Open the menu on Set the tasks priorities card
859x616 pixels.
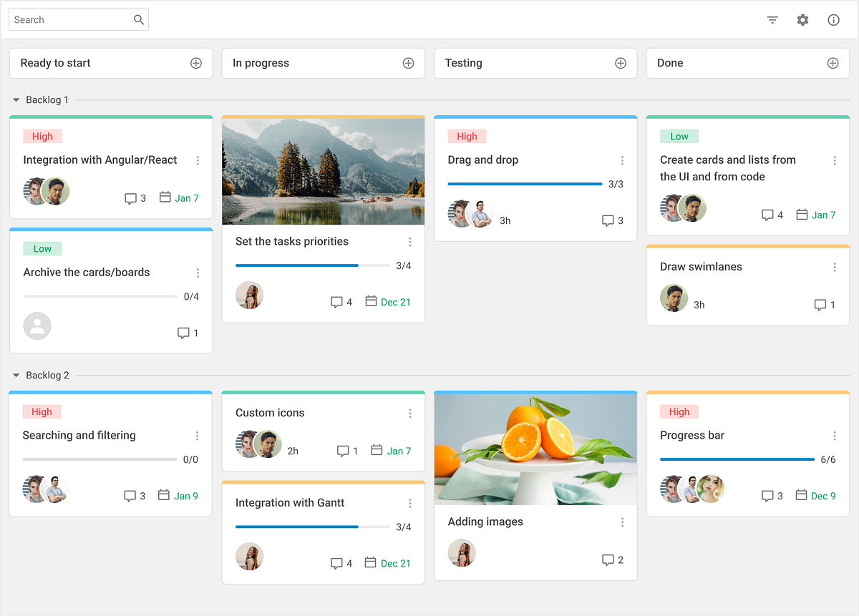[410, 242]
